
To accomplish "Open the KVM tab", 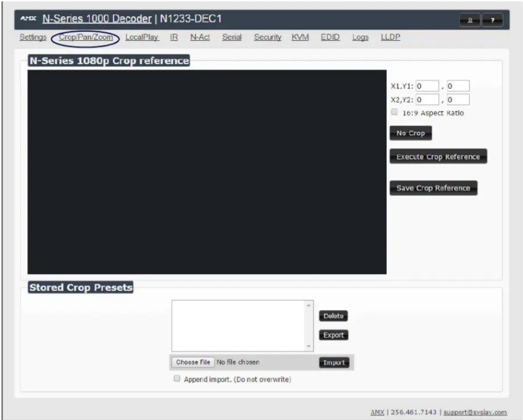I will click(x=300, y=37).
